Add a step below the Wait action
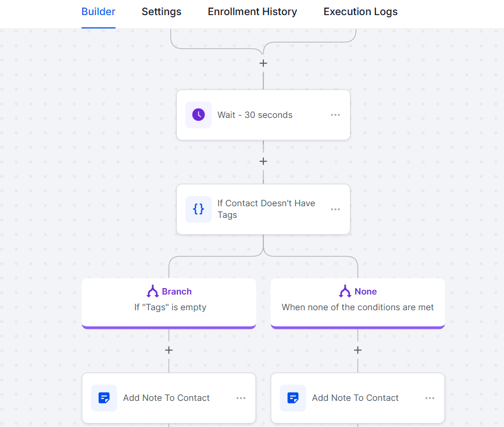 pos(263,161)
